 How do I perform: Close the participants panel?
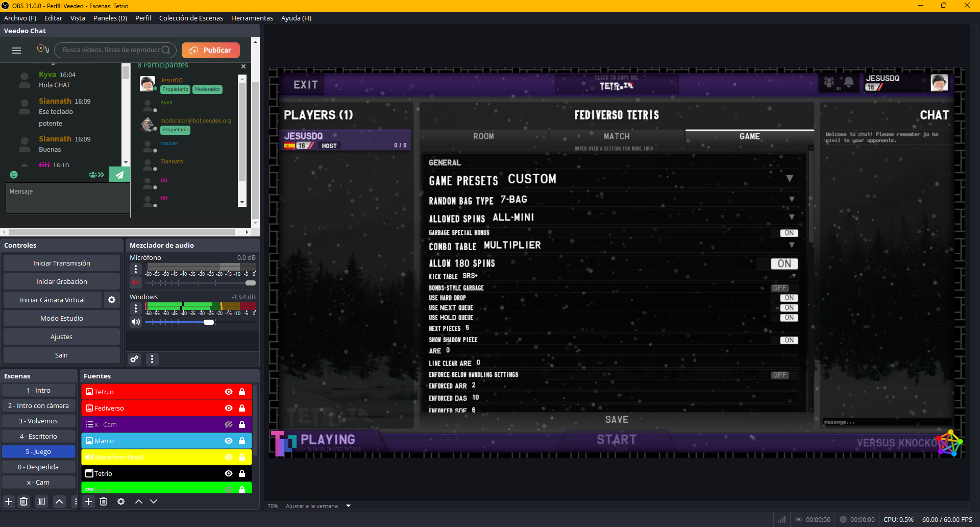click(x=243, y=66)
